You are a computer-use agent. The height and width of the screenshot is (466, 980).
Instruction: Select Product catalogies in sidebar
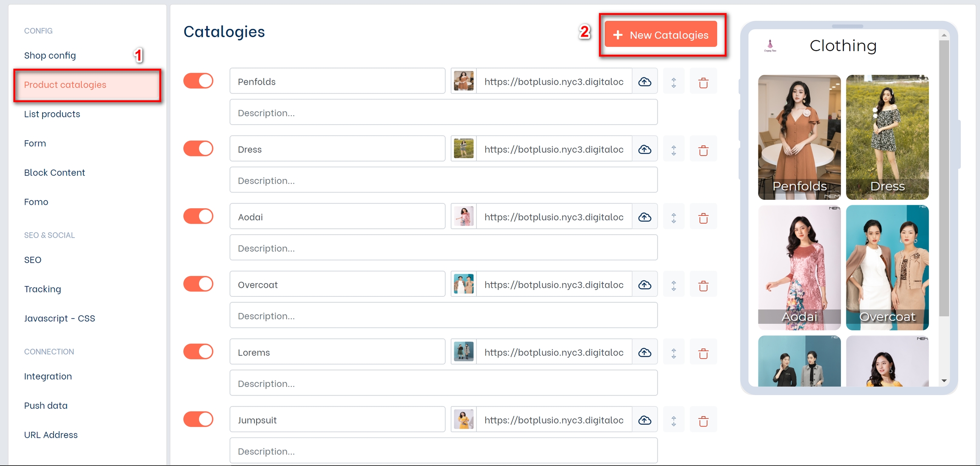pos(65,85)
